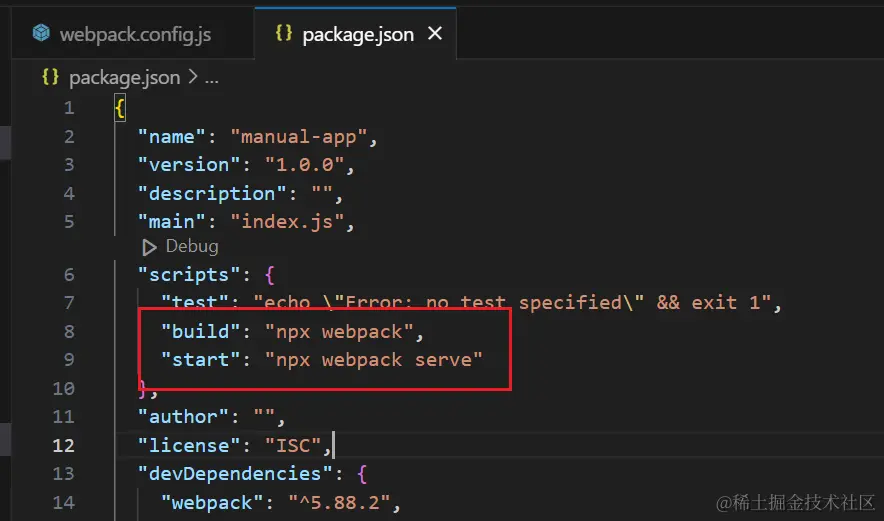Click the "ISC" license value
884x521 pixels.
click(x=293, y=445)
